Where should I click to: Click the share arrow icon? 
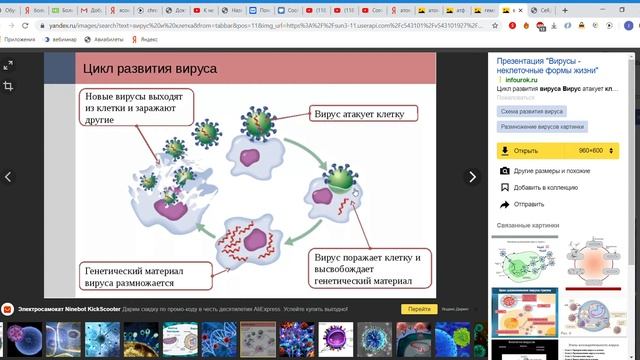pos(505,204)
